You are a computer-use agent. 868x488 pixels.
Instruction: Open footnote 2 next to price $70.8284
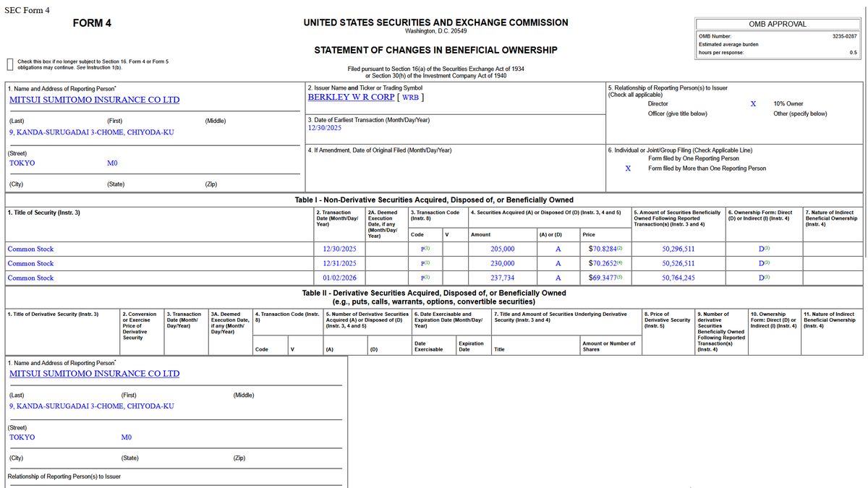click(x=619, y=248)
